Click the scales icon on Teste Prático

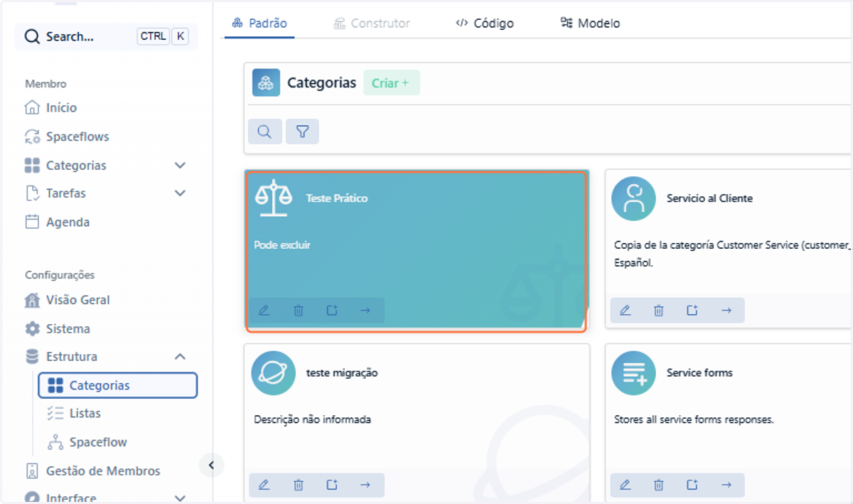[274, 198]
